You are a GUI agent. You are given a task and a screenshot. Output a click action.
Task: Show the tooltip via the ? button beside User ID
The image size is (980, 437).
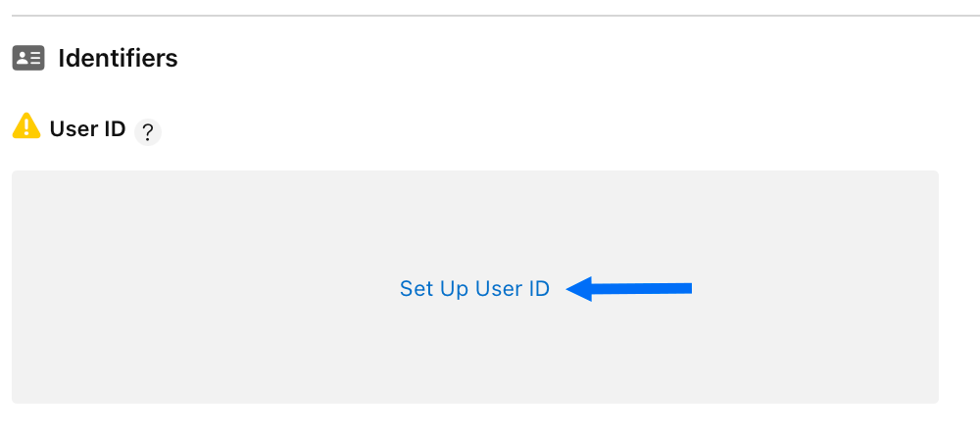pyautogui.click(x=148, y=132)
